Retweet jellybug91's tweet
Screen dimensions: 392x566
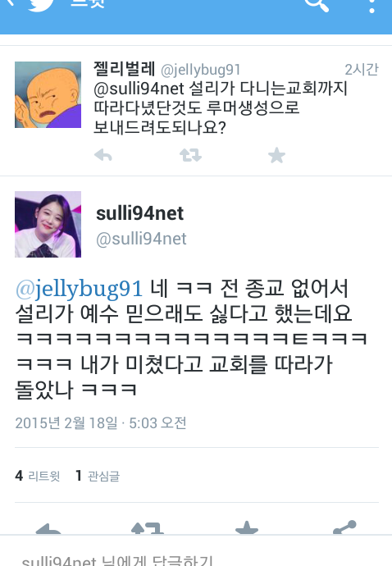click(x=190, y=156)
